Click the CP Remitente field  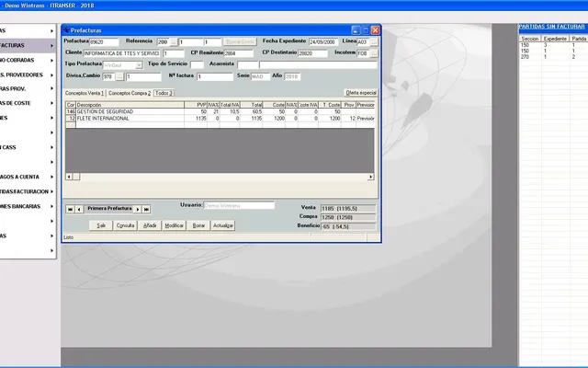point(239,53)
